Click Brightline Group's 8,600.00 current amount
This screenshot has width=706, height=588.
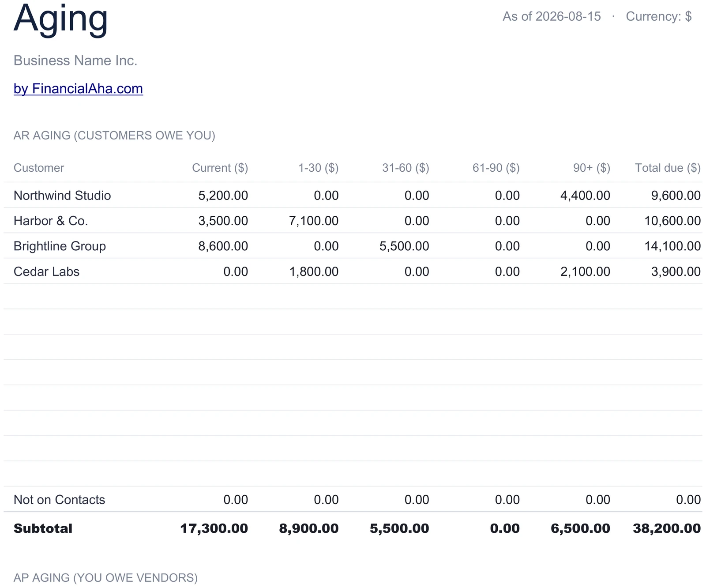coord(223,246)
